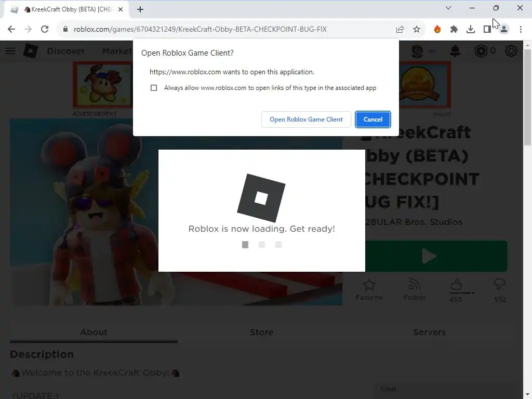The width and height of the screenshot is (532, 399).
Task: Reload the Roblox page
Action: pyautogui.click(x=45, y=29)
